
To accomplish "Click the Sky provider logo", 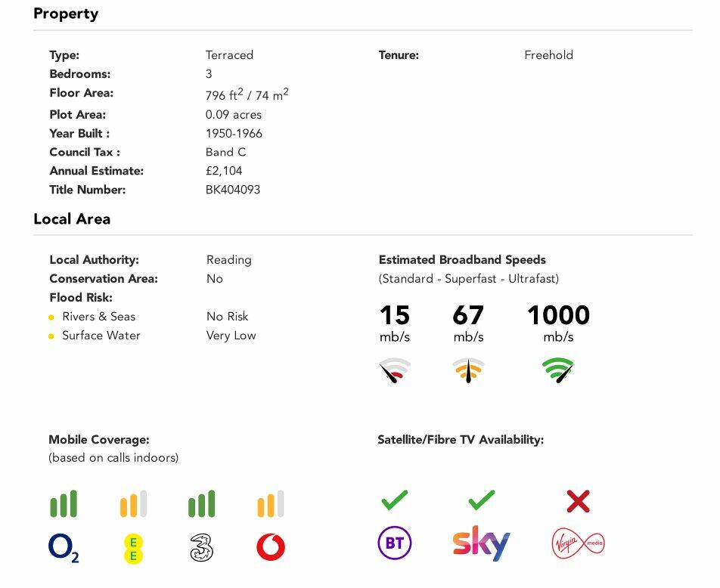I will coord(481,543).
